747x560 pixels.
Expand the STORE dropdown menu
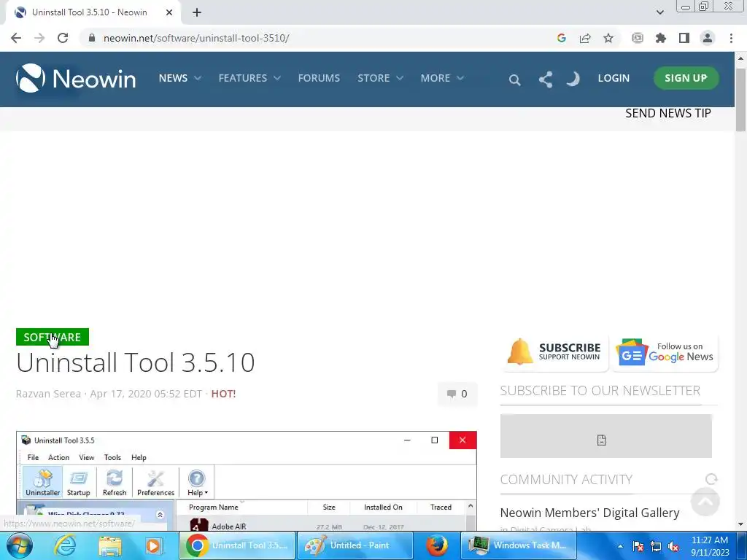380,78
